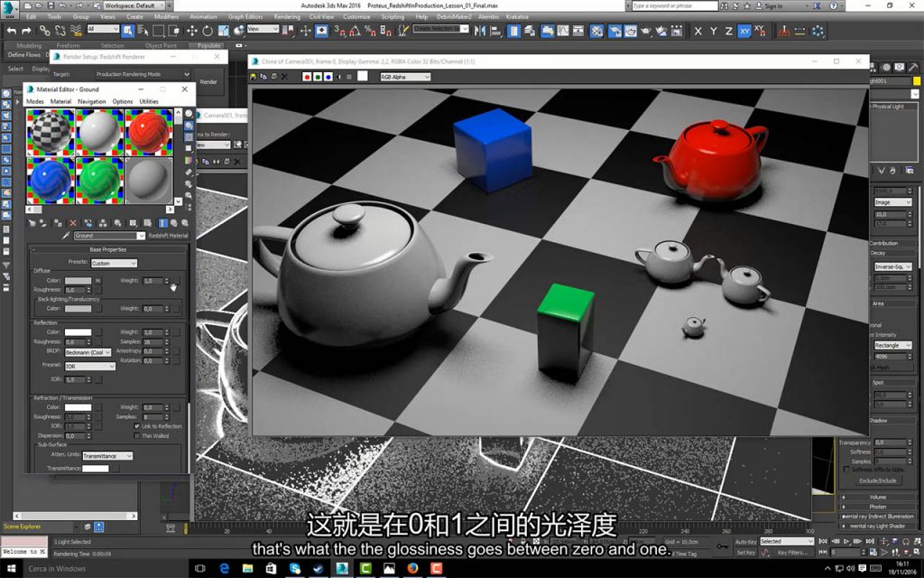Select the red material sample sphere
924x578 pixels.
coord(149,132)
